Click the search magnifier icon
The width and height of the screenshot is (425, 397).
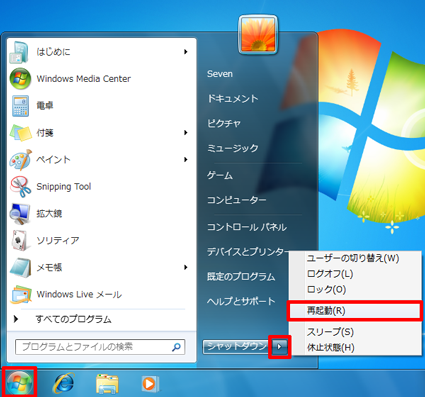tap(176, 347)
